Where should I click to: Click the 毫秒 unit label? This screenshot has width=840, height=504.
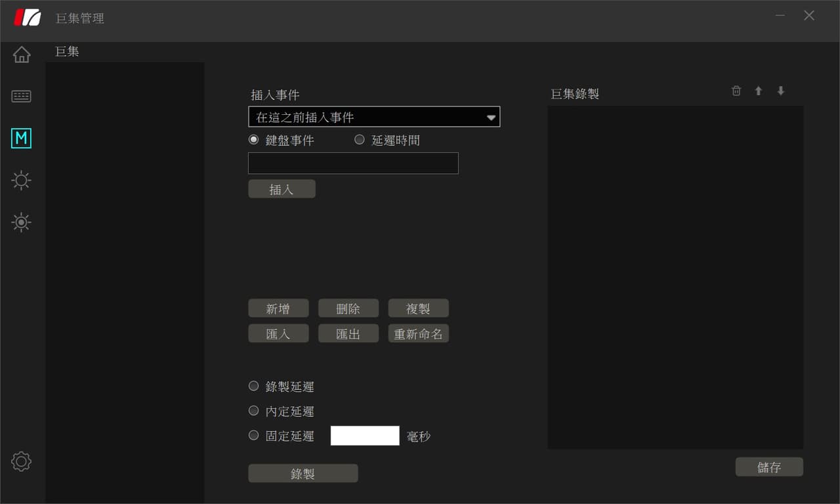[419, 436]
